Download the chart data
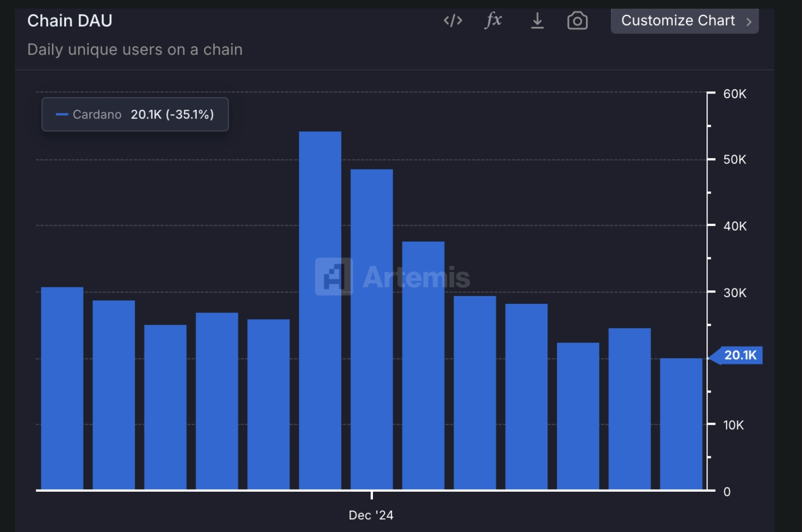 (x=537, y=20)
